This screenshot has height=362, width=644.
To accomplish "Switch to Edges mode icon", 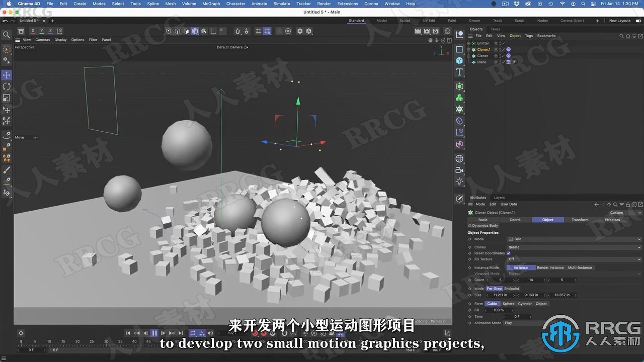I will pyautogui.click(x=177, y=31).
